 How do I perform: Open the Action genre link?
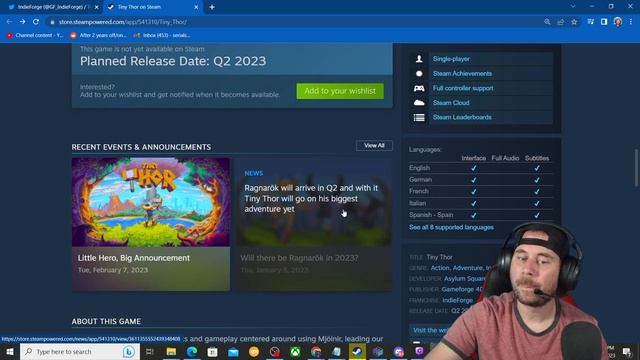pyautogui.click(x=440, y=268)
